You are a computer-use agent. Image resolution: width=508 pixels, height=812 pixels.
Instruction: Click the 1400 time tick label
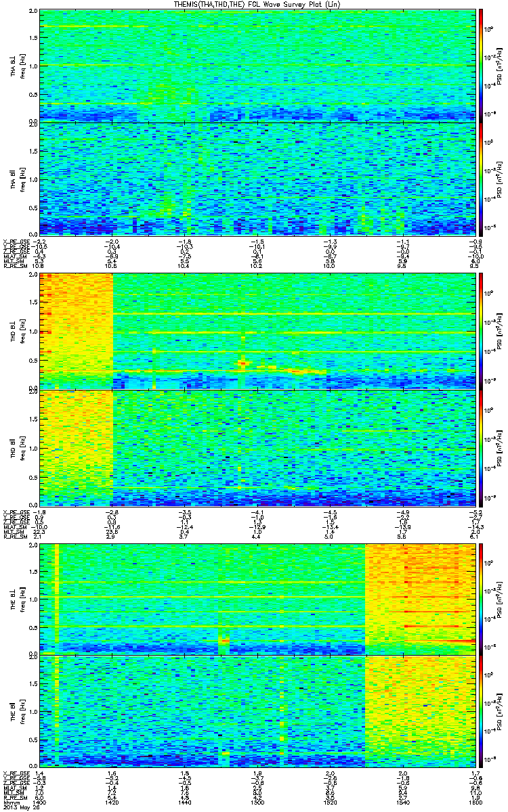[39, 803]
